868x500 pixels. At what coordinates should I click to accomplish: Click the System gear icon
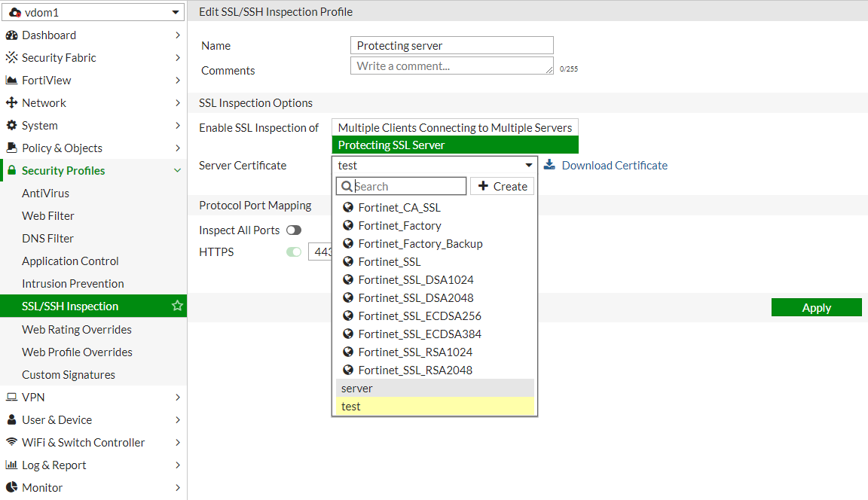[x=11, y=126]
